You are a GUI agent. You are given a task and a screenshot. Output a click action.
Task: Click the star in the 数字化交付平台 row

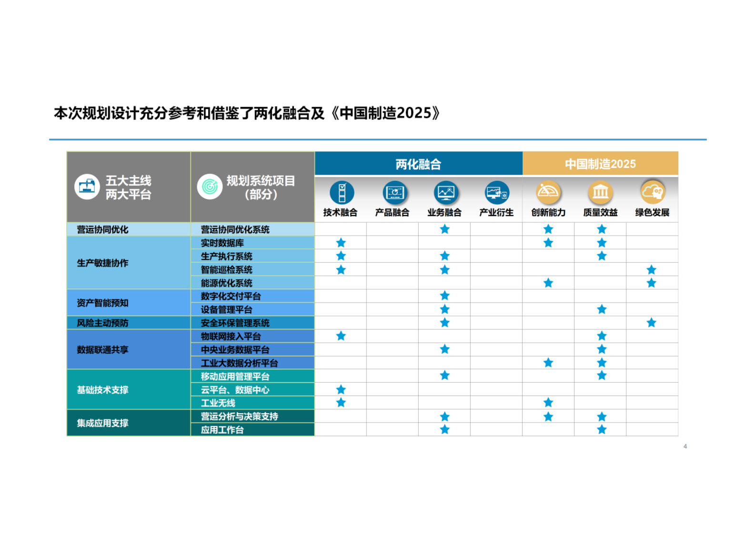[445, 296]
